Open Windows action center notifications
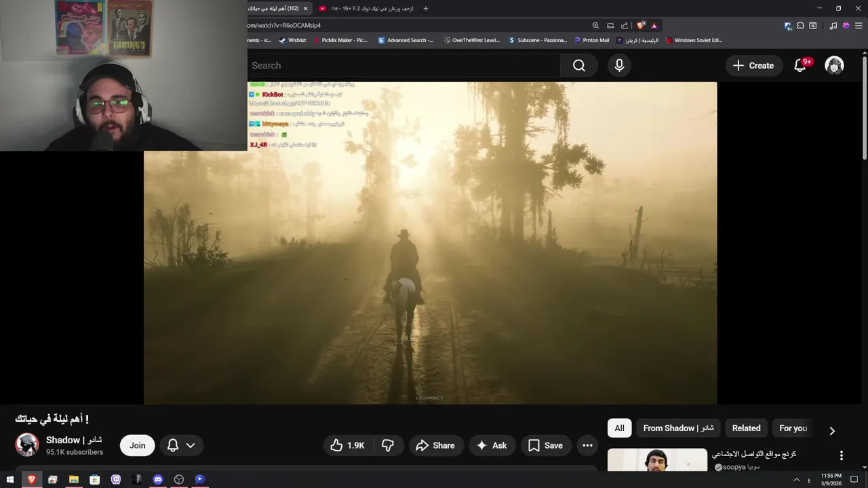 click(x=854, y=479)
